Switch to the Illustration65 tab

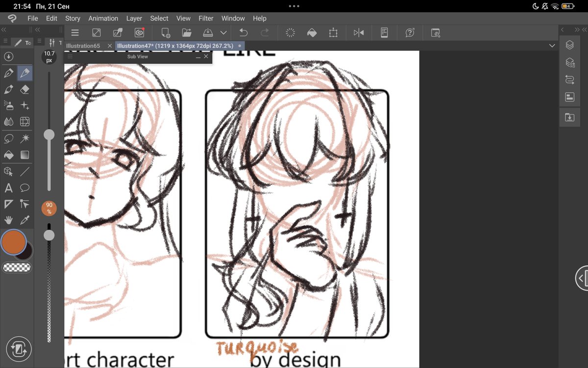83,46
